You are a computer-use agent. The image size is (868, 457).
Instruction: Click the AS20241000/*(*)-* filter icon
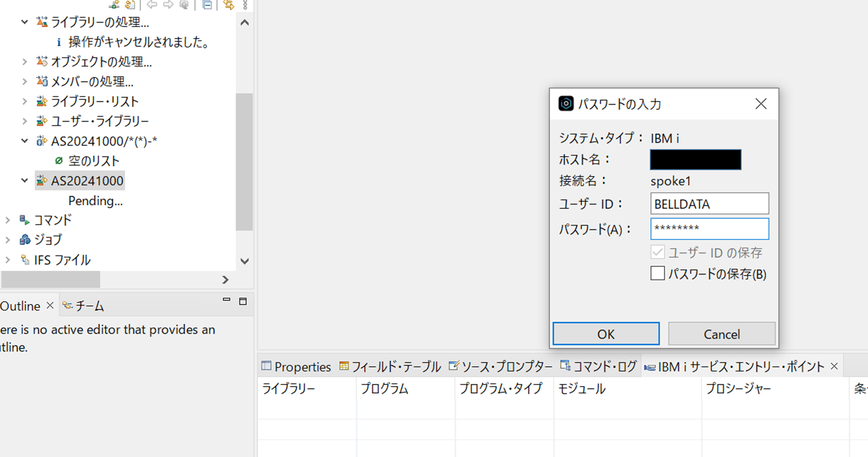pyautogui.click(x=42, y=141)
